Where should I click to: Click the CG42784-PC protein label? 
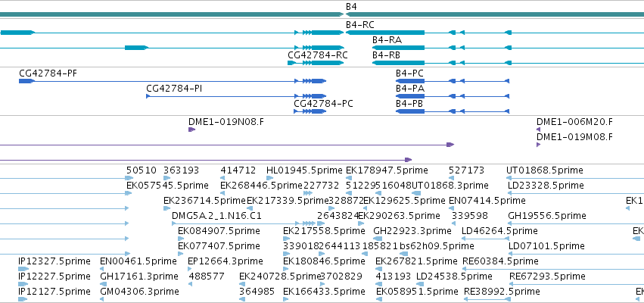[x=323, y=104]
